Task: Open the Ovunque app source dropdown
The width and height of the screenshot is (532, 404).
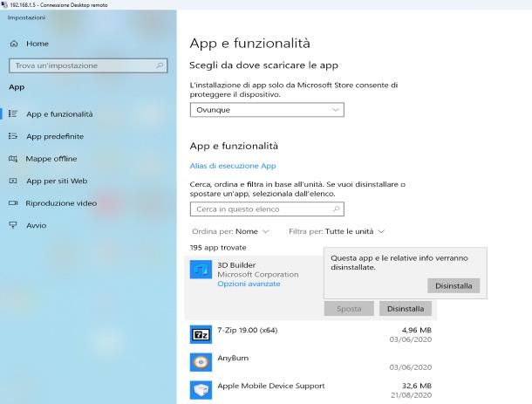Action: click(x=266, y=110)
